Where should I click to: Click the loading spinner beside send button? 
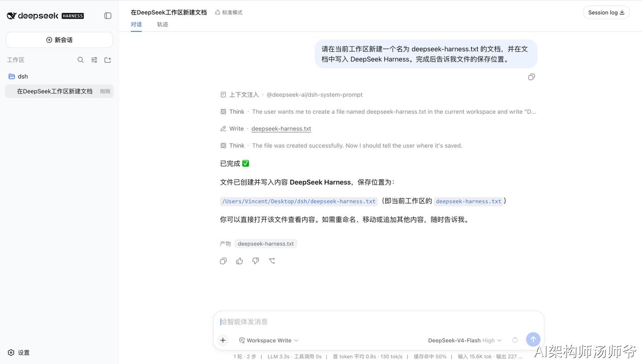pyautogui.click(x=515, y=340)
